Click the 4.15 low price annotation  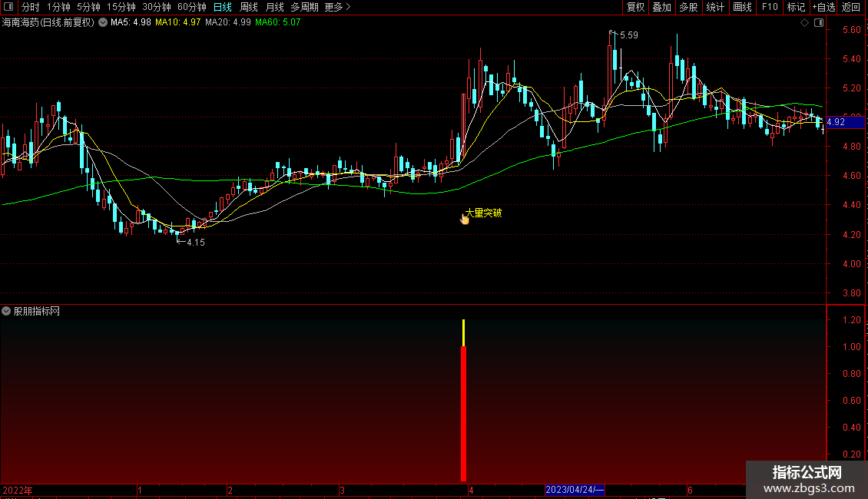(195, 243)
